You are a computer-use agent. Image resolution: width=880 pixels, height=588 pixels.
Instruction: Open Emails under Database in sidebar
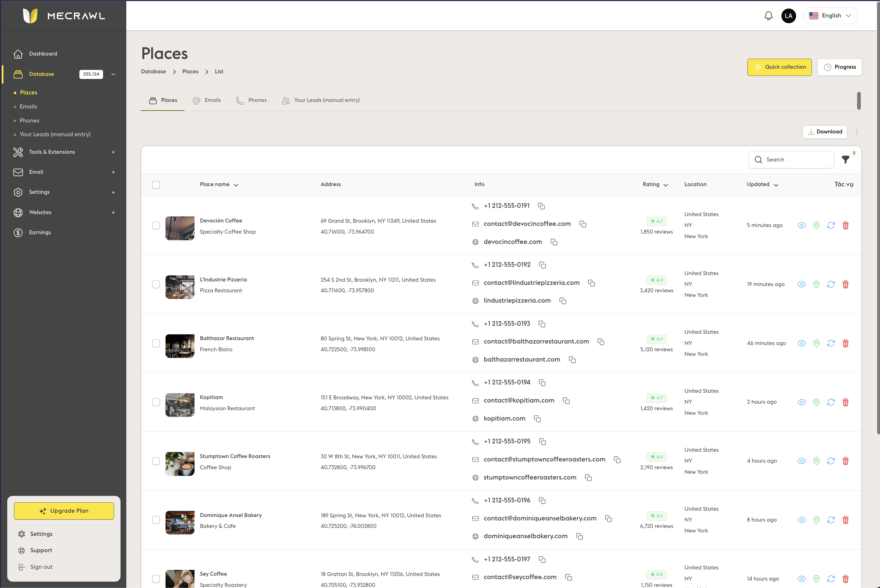point(28,106)
